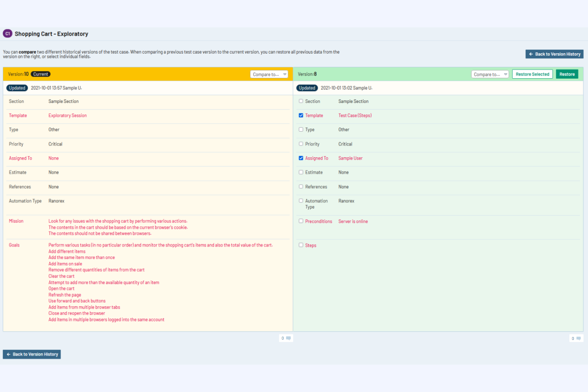Image resolution: width=588 pixels, height=392 pixels.
Task: Uncheck the Template field checkbox
Action: tap(301, 115)
